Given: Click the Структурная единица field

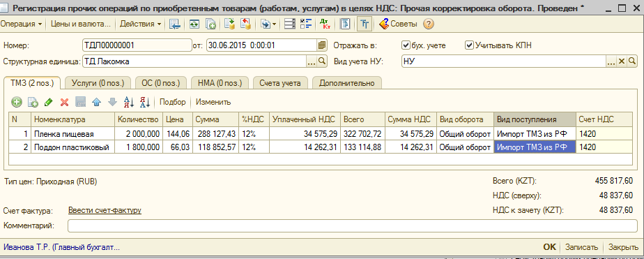Looking at the screenshot, I should point(194,61).
